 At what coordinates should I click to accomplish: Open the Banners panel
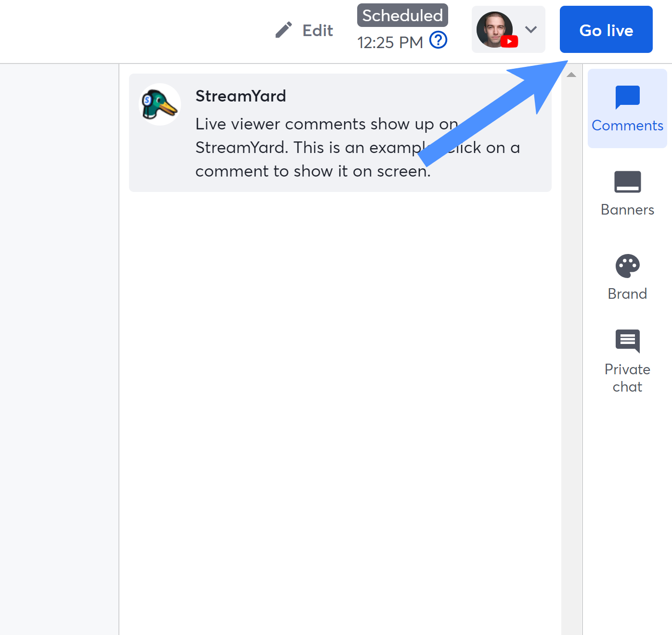[627, 192]
